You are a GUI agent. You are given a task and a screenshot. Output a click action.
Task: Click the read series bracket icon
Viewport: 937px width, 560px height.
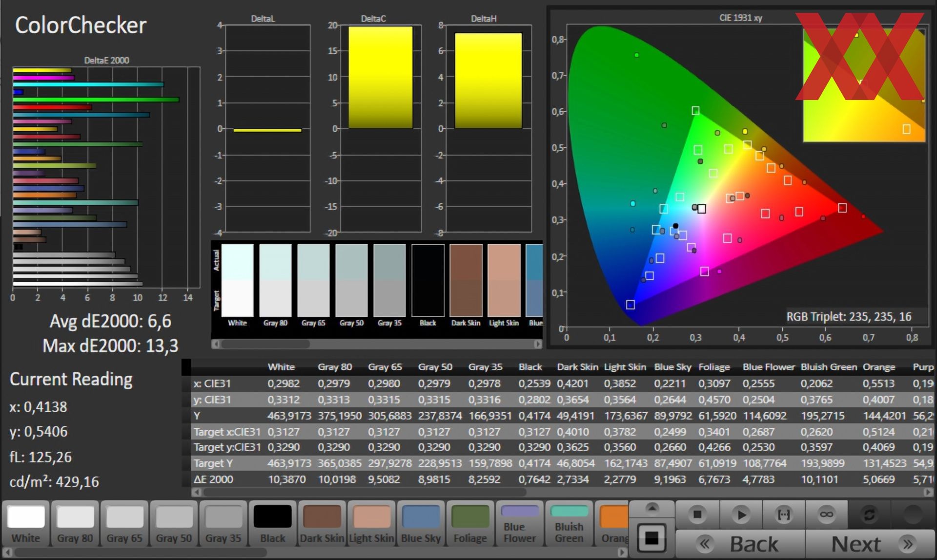tap(783, 514)
